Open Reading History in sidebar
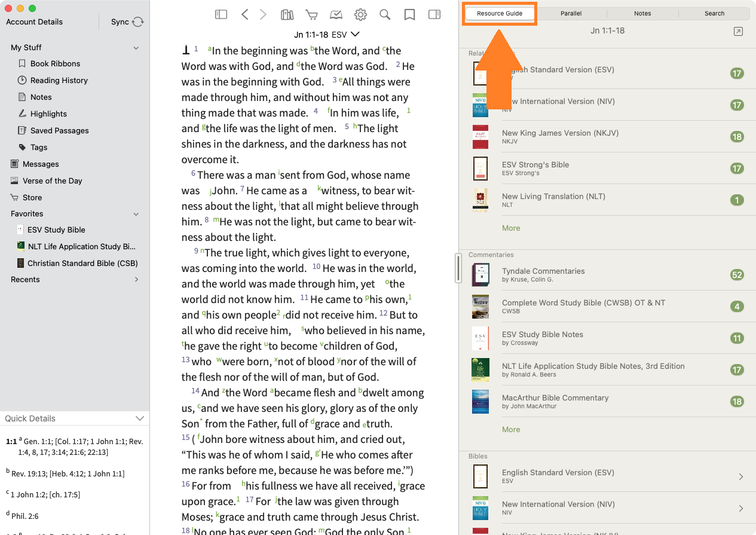The image size is (756, 535). tap(59, 80)
